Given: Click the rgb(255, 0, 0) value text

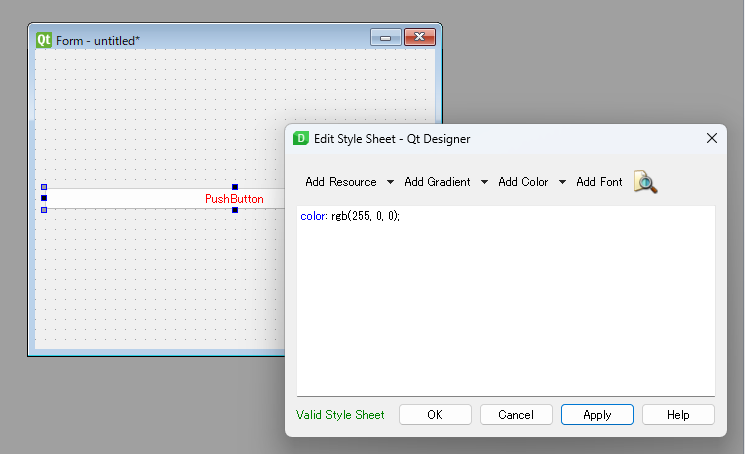Looking at the screenshot, I should [x=365, y=216].
